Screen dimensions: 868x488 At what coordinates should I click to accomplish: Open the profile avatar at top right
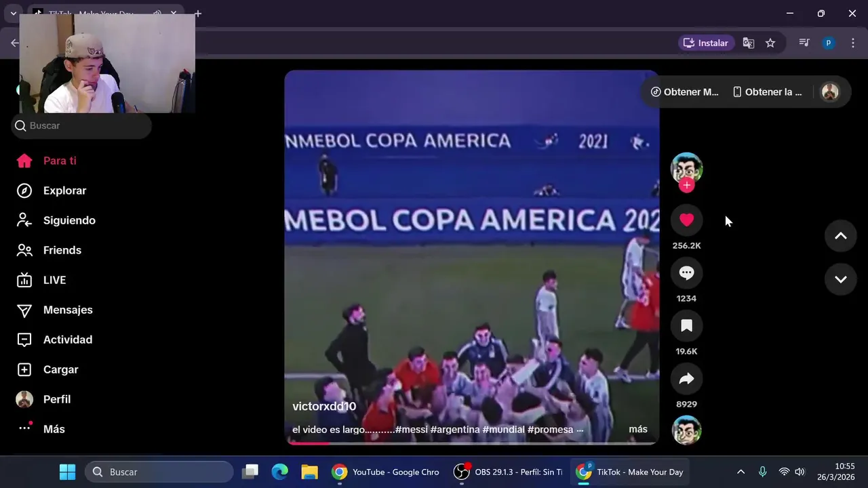point(830,91)
